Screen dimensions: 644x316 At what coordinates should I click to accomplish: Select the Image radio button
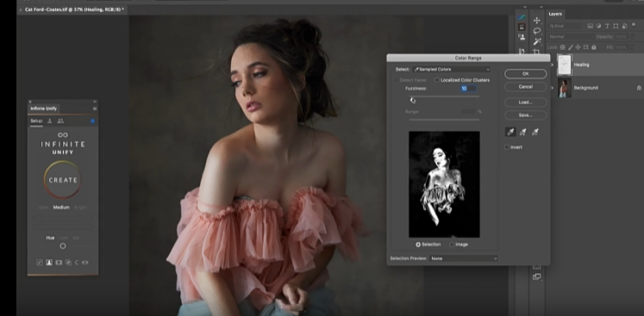[452, 245]
